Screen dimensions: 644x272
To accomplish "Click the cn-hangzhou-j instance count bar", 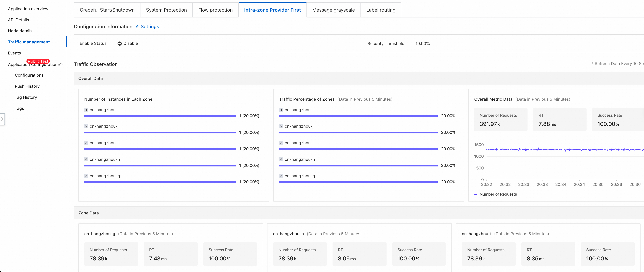I will [x=160, y=132].
